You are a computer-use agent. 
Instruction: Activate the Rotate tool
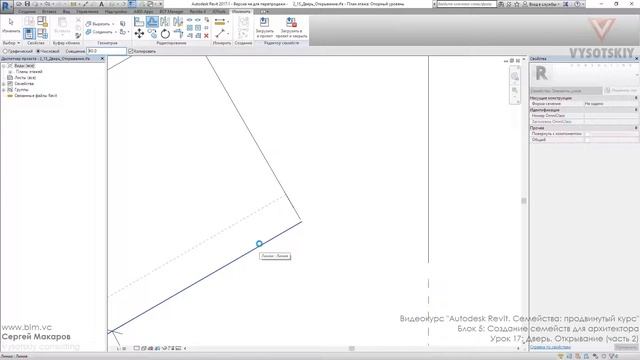click(165, 33)
